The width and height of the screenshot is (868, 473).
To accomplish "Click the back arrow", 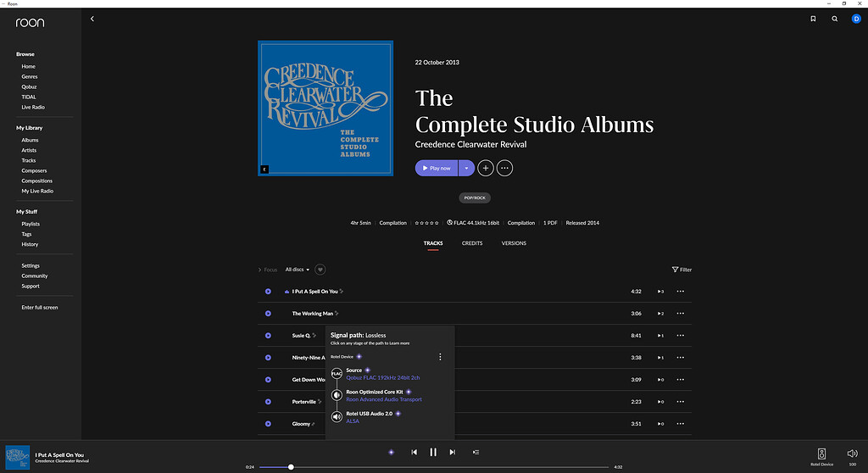I will click(92, 19).
